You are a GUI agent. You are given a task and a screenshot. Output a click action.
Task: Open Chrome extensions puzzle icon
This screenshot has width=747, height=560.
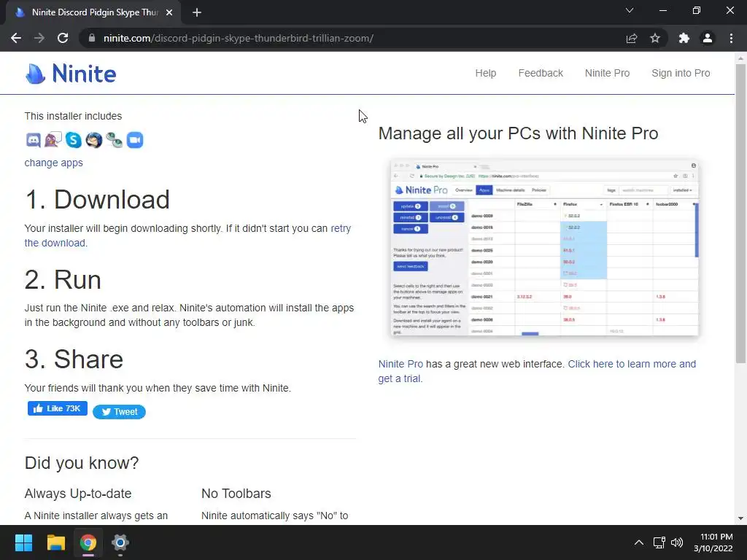point(684,38)
